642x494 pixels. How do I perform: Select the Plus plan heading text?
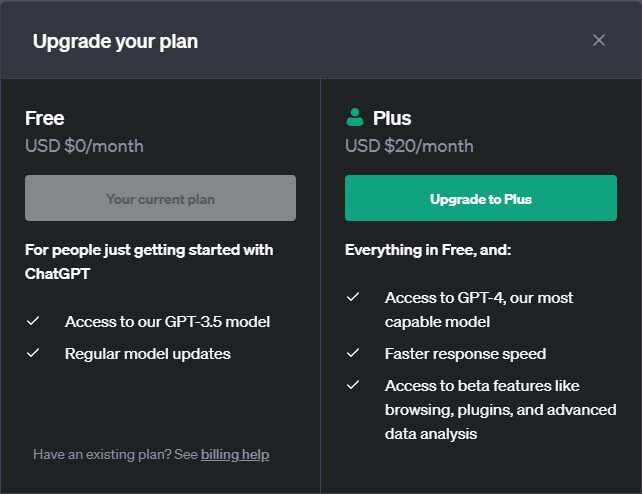click(392, 118)
